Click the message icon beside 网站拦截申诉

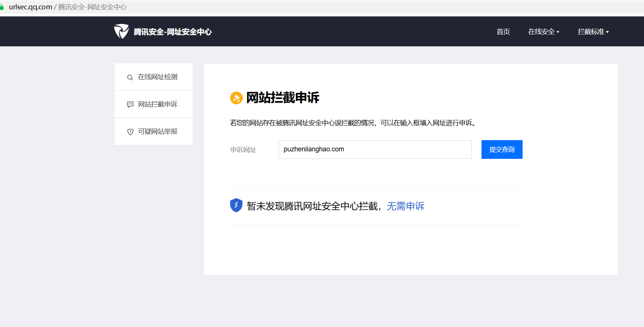[x=130, y=105]
